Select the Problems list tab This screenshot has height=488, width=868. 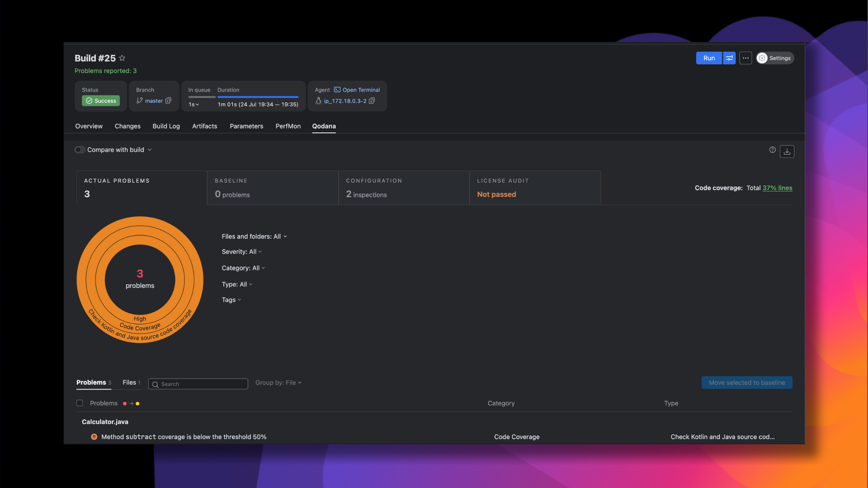[93, 383]
